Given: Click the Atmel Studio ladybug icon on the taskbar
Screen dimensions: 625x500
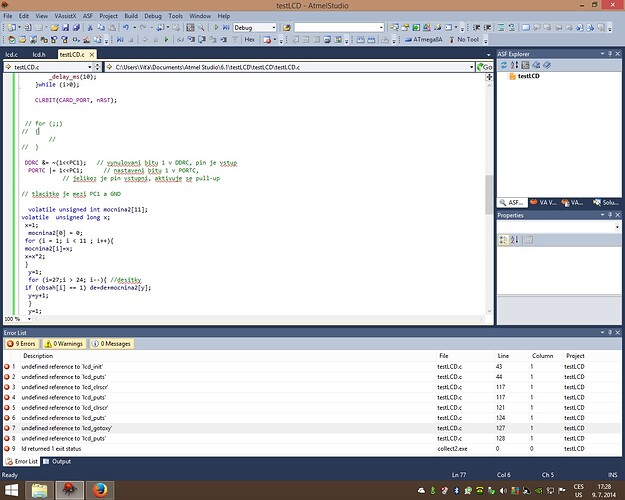Looking at the screenshot, I should pos(70,490).
